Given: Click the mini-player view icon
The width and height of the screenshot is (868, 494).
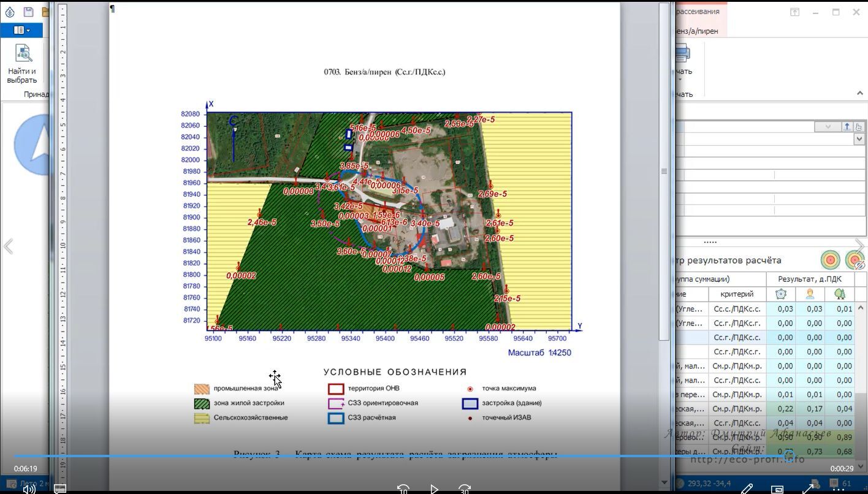Looking at the screenshot, I should 777,489.
